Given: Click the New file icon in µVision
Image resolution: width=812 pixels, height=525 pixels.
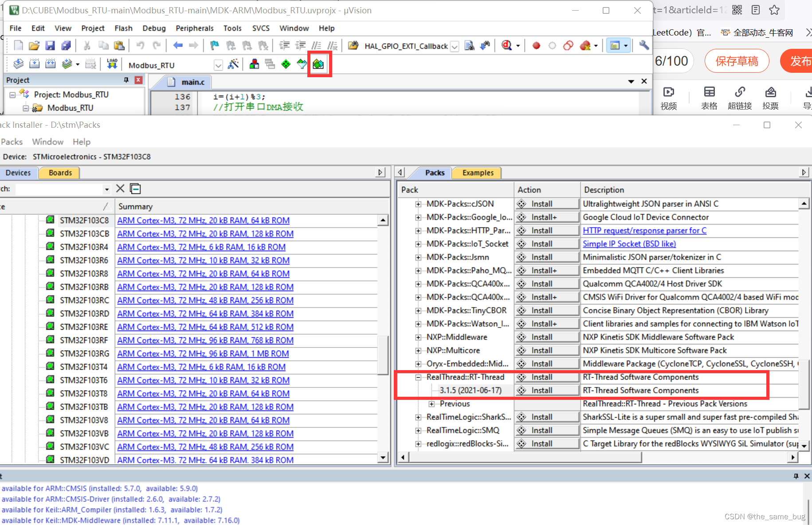Looking at the screenshot, I should click(18, 46).
